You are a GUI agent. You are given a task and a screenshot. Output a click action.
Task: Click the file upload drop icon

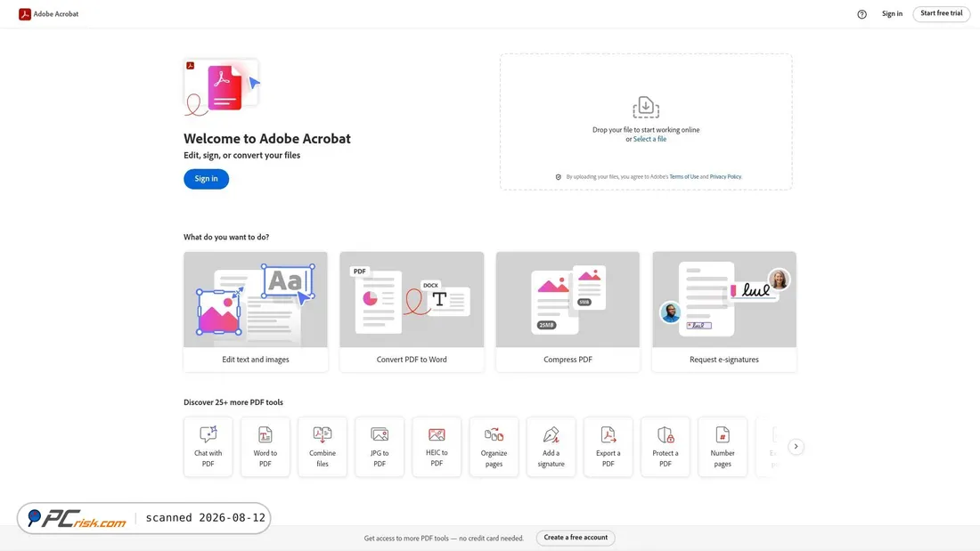(646, 107)
